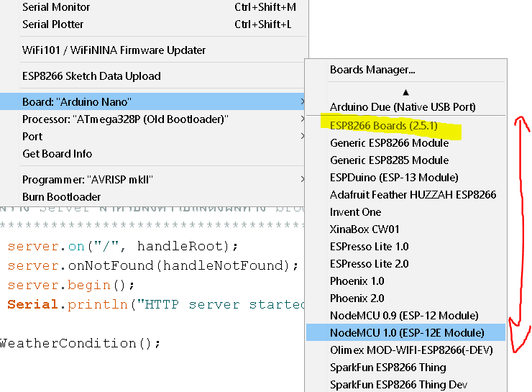Viewport: 532px width, 392px height.
Task: Select Burn Bootloader
Action: click(153, 197)
